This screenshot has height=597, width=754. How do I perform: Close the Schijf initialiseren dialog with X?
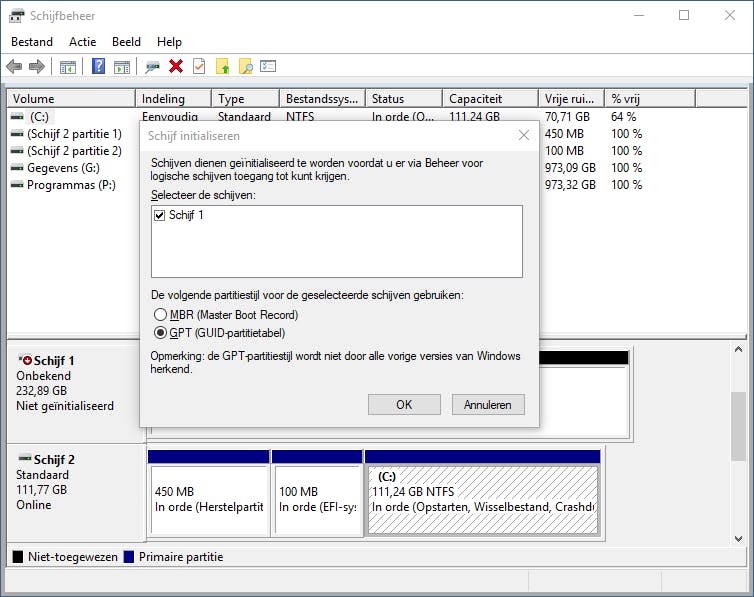point(524,136)
